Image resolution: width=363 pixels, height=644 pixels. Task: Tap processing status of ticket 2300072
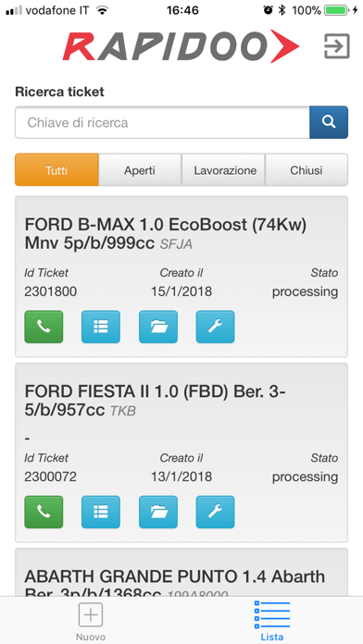305,477
